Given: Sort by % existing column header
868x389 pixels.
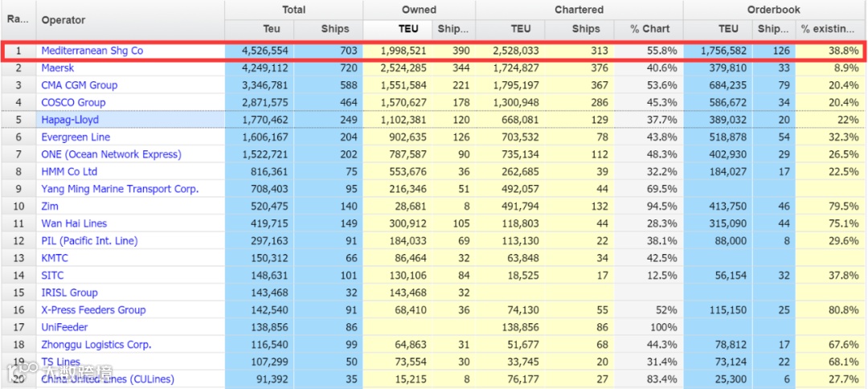Looking at the screenshot, I should pos(830,29).
